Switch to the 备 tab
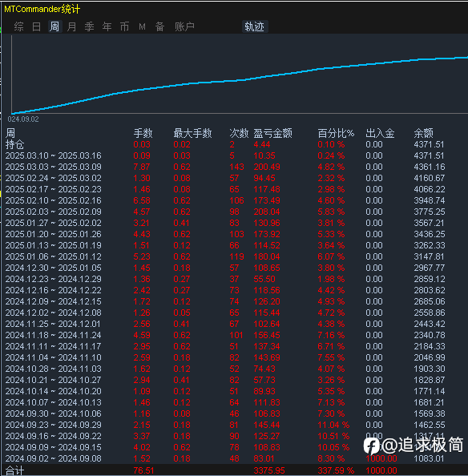The width and height of the screenshot is (468, 476). pos(159,26)
